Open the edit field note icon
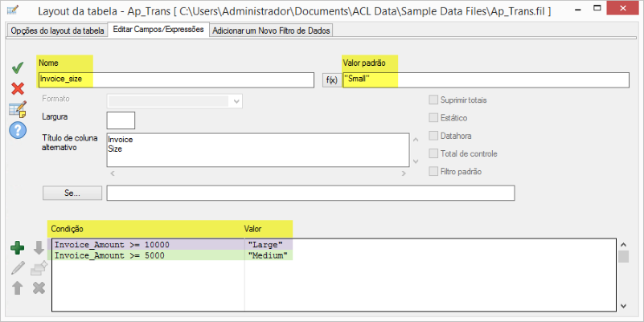Image resolution: width=644 pixels, height=322 pixels. (x=18, y=109)
